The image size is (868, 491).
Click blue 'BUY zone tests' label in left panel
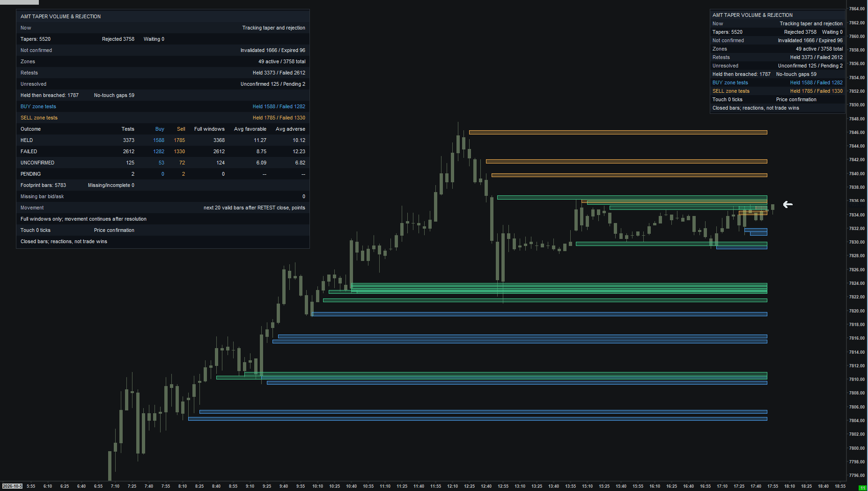38,106
